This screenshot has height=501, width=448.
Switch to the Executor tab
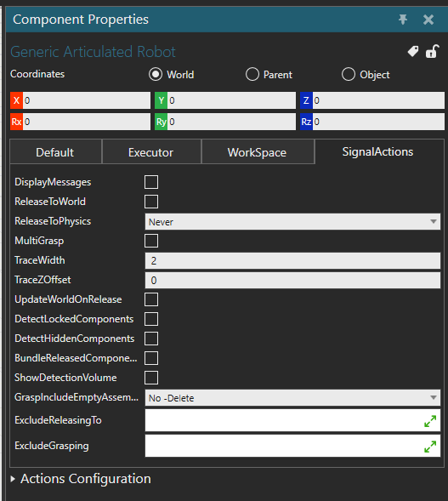[151, 152]
